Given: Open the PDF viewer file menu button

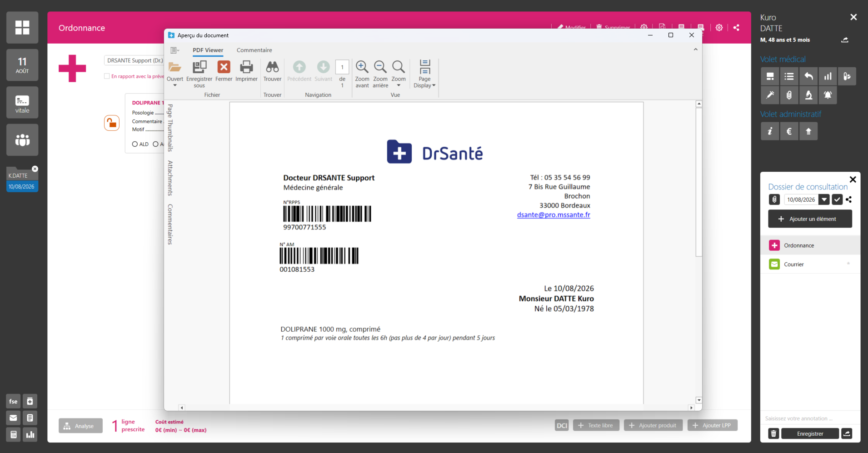Looking at the screenshot, I should point(175,50).
